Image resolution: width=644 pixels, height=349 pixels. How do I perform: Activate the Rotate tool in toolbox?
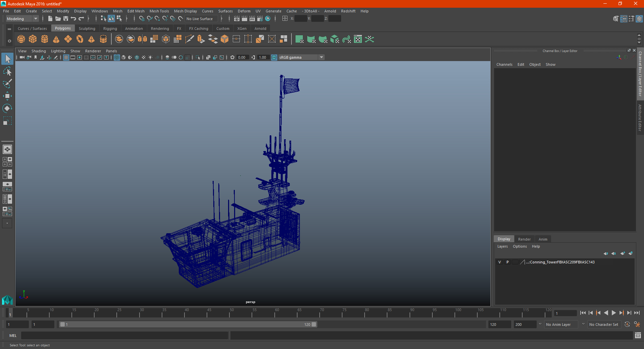tap(7, 108)
